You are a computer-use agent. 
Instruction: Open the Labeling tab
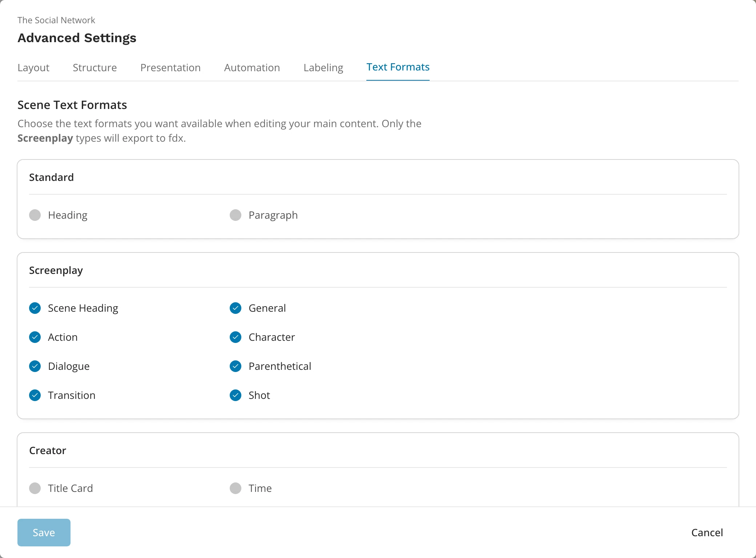[323, 68]
